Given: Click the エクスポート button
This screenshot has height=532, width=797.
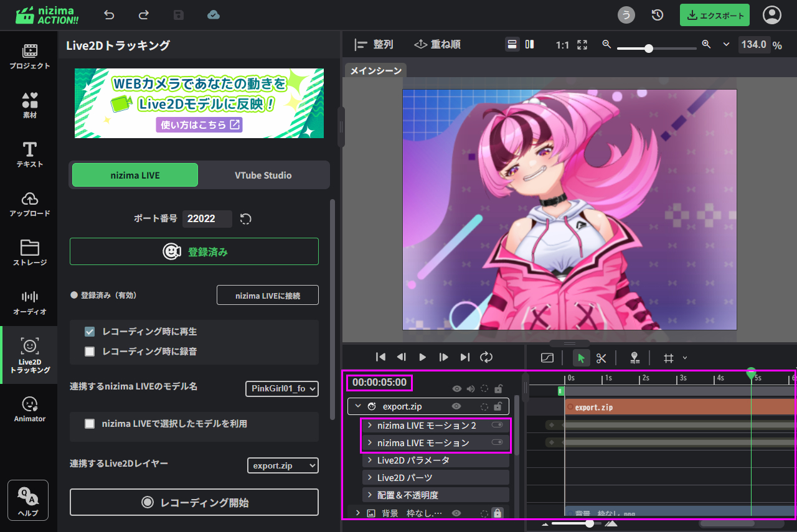Looking at the screenshot, I should pyautogui.click(x=714, y=16).
